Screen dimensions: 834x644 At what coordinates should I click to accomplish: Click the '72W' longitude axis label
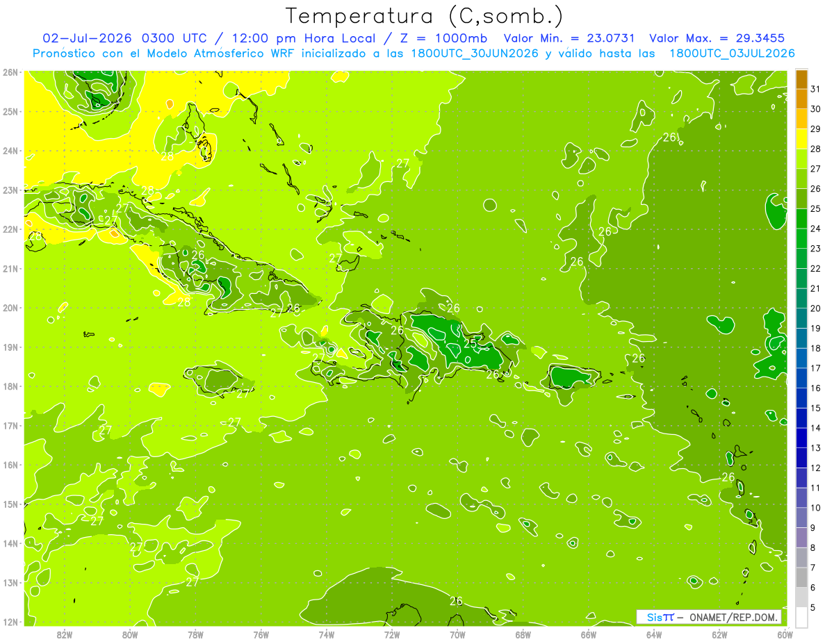coord(392,634)
